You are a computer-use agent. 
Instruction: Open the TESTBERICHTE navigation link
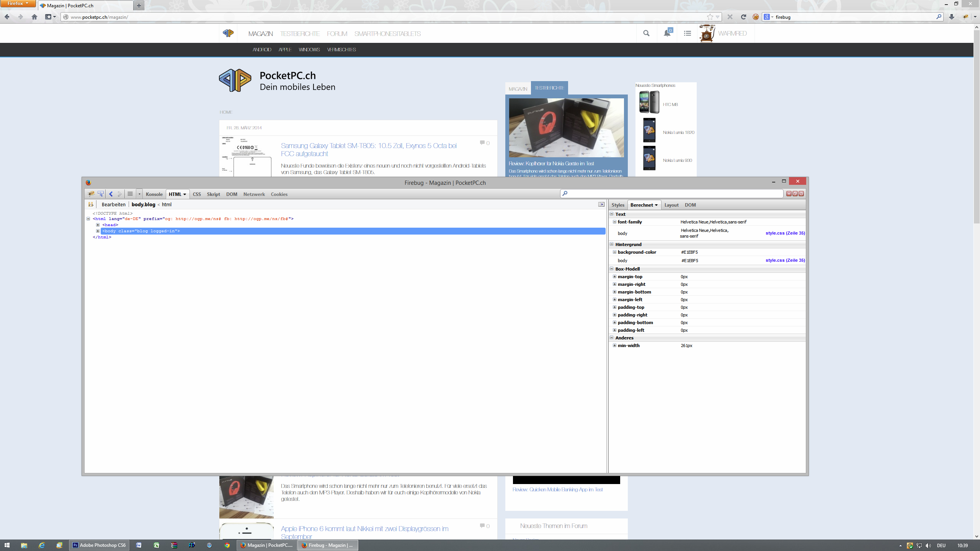(x=300, y=34)
